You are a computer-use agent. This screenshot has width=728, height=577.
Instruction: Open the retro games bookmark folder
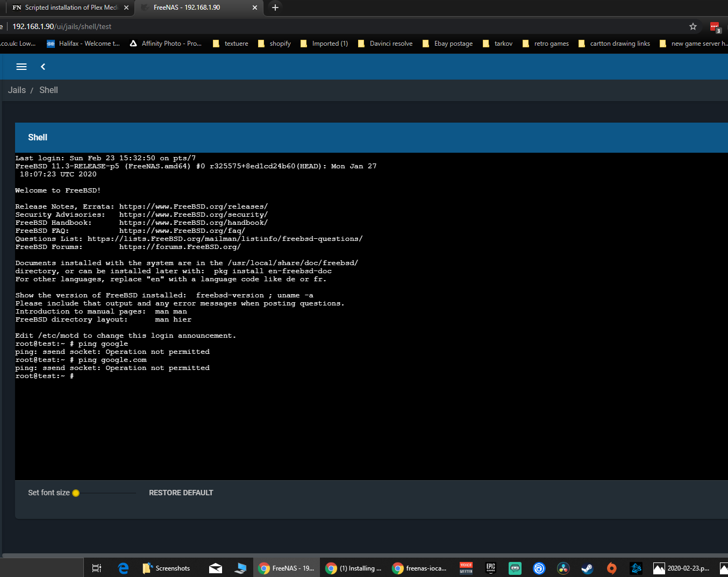tap(546, 44)
